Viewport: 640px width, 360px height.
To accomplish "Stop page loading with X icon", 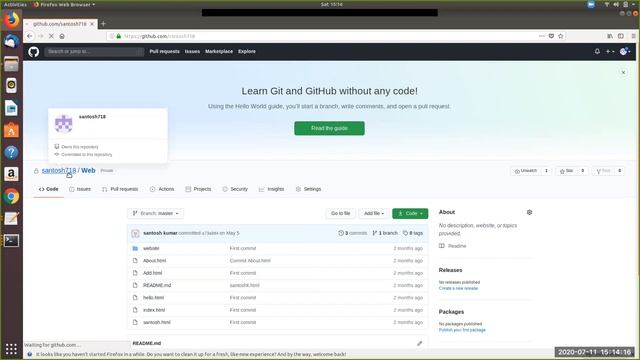I will pyautogui.click(x=51, y=36).
